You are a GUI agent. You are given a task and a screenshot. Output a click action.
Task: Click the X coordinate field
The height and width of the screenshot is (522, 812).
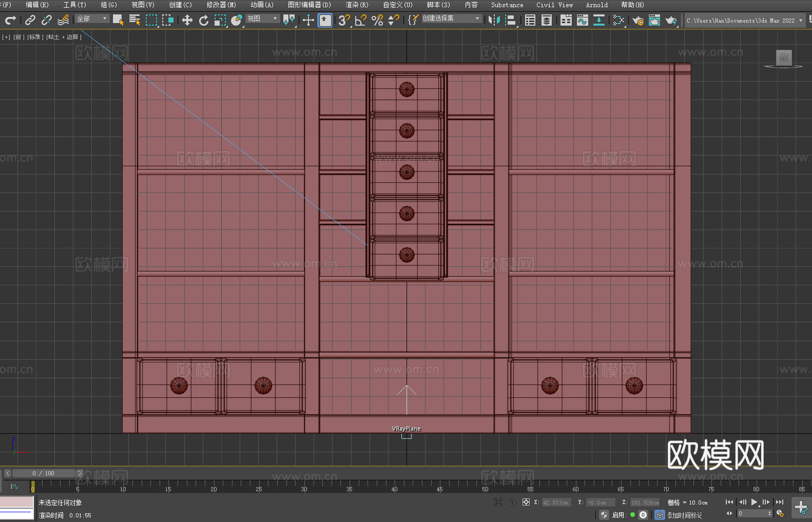click(x=556, y=502)
